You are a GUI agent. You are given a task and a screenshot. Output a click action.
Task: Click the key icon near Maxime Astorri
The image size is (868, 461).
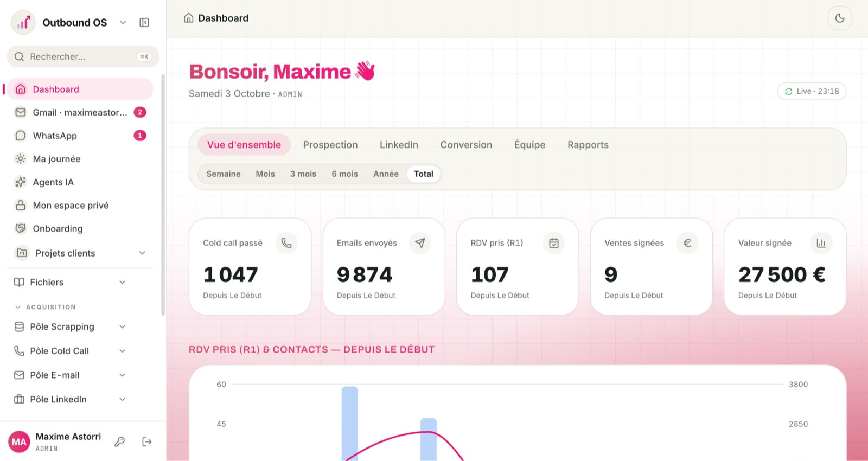click(x=120, y=442)
